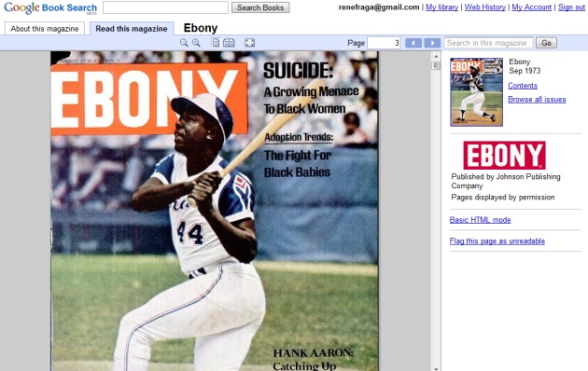Click the Ebony cover thumbnail in sidebar
Image resolution: width=588 pixels, height=371 pixels.
[x=476, y=92]
